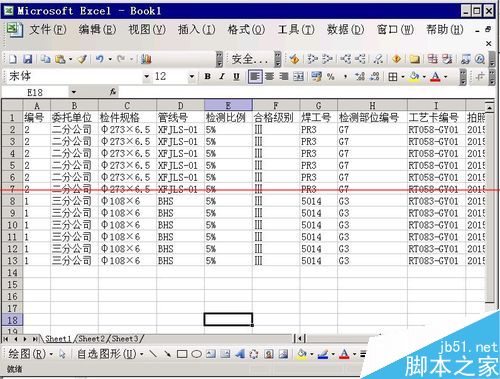Open the 文件(F) menu
This screenshot has height=379, width=500.
(48, 30)
